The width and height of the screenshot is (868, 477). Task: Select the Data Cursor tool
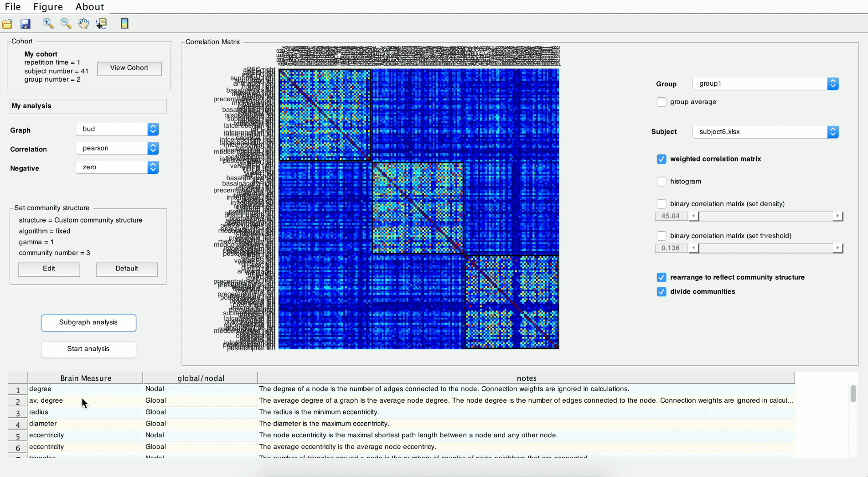101,24
